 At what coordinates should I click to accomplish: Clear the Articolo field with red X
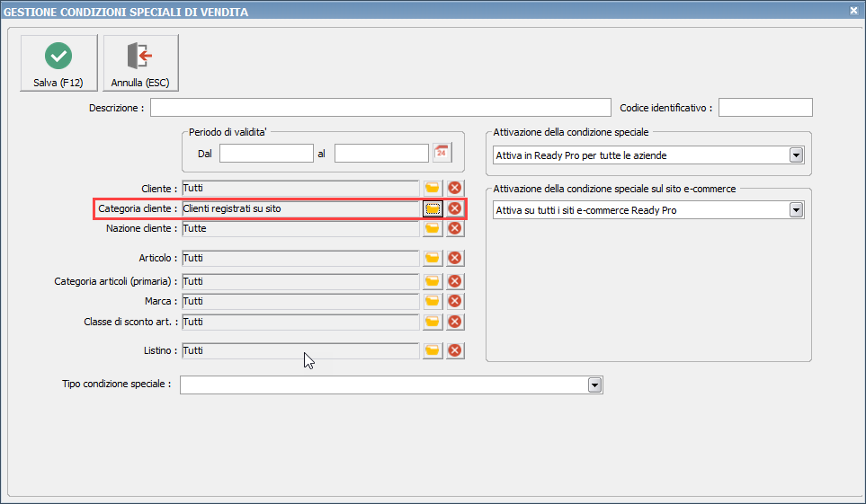(454, 258)
